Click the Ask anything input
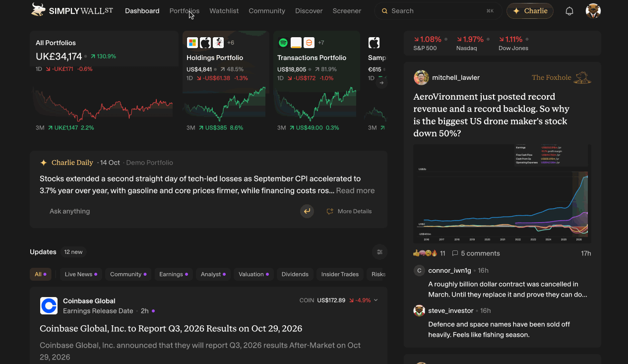 [x=169, y=211]
